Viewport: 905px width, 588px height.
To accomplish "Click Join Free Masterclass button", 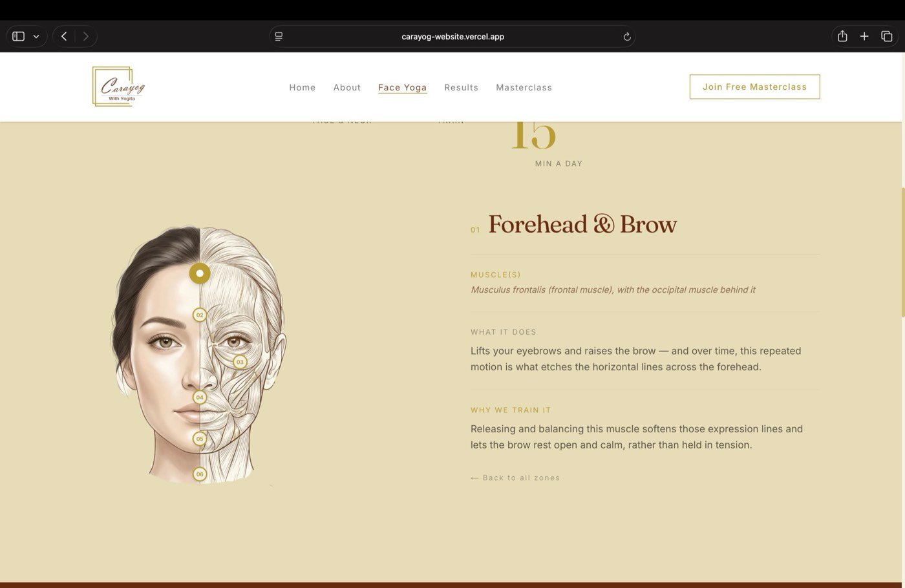I will (754, 87).
